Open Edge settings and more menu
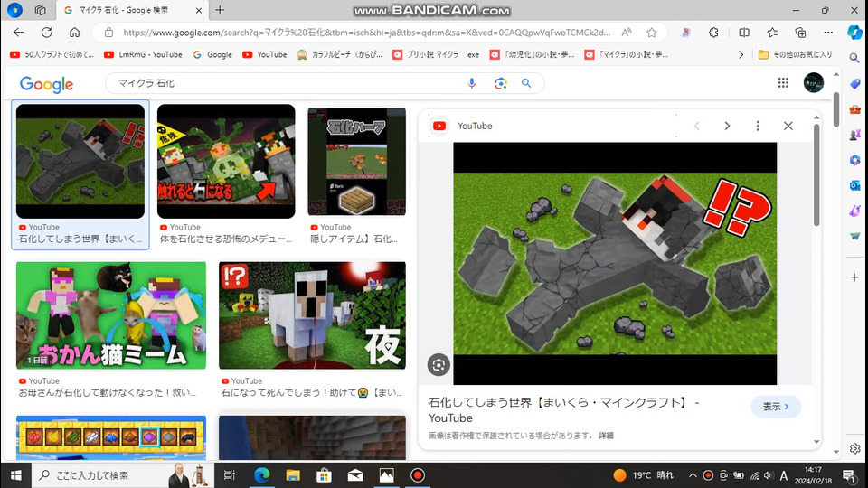The width and height of the screenshot is (868, 488). pos(828,33)
